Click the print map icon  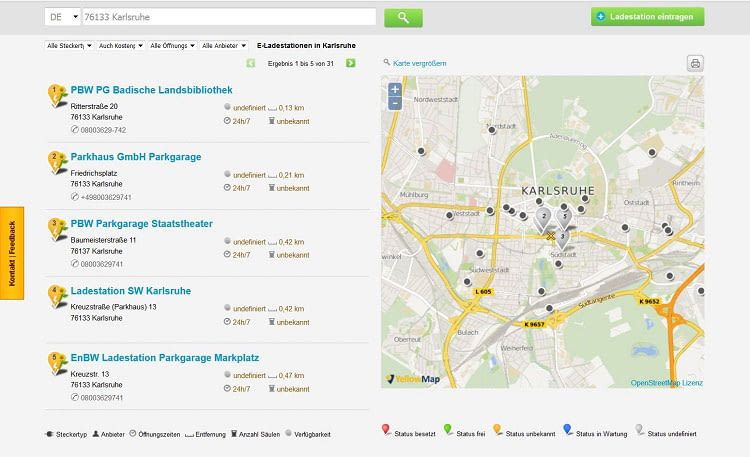[695, 63]
